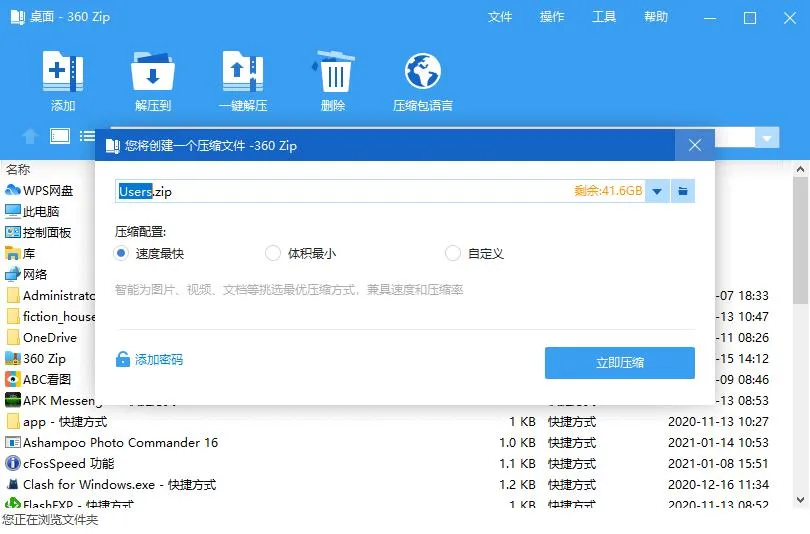
Task: Click the 1.2 KB size cell
Action: [x=517, y=484]
